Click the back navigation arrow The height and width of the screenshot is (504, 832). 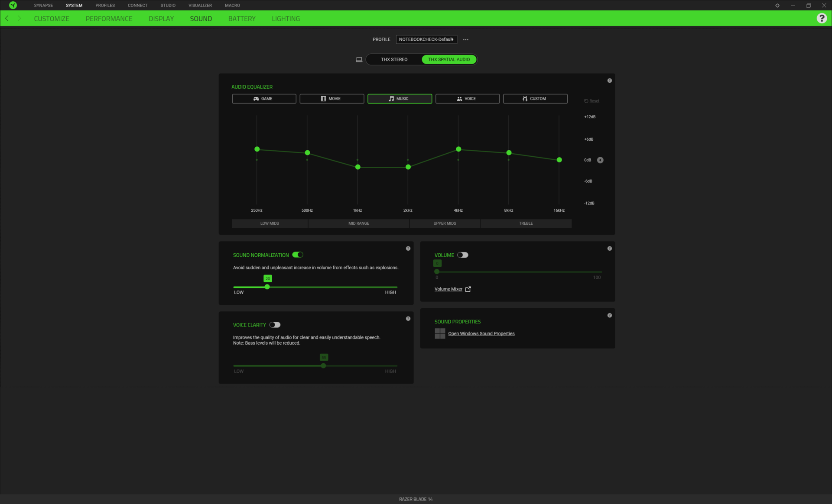pos(7,18)
